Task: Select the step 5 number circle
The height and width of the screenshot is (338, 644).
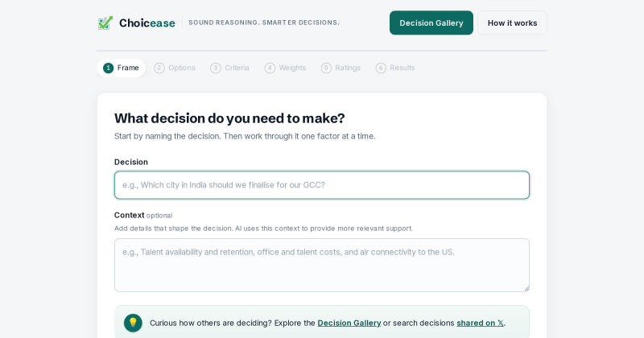Action: [x=326, y=68]
